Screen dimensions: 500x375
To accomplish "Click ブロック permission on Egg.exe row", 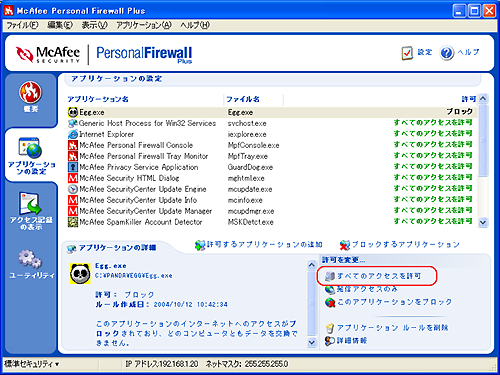I will click(x=460, y=111).
